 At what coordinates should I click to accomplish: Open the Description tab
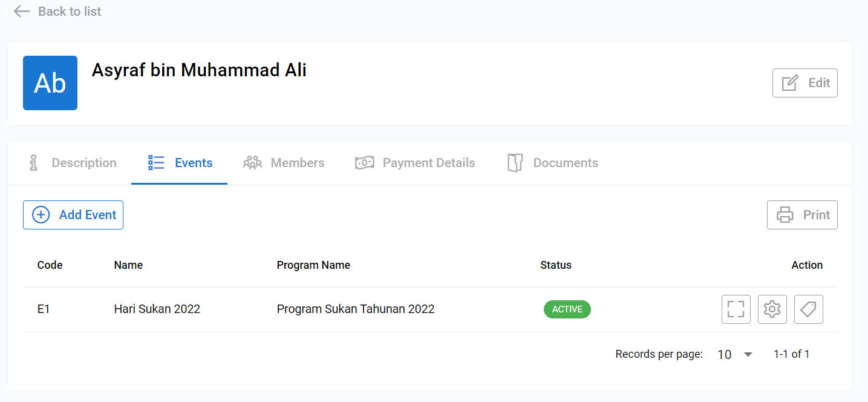73,163
